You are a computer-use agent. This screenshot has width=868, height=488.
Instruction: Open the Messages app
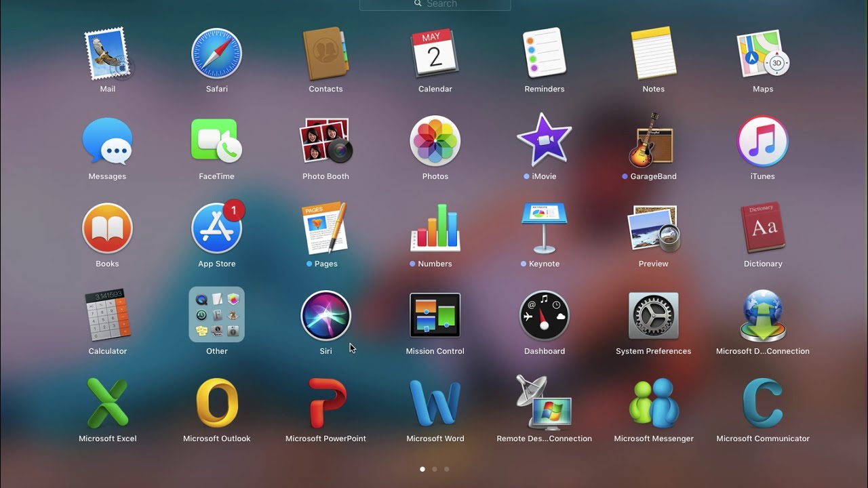click(x=107, y=141)
